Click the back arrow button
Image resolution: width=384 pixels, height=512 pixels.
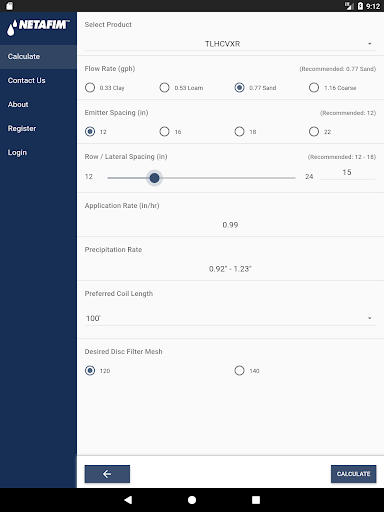pyautogui.click(x=107, y=474)
